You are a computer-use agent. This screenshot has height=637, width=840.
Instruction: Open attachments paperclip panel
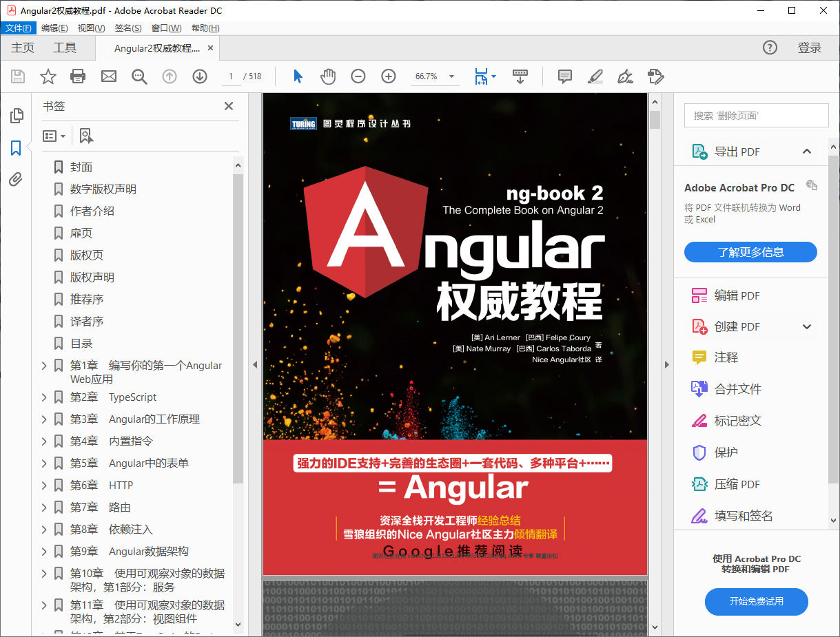tap(17, 180)
